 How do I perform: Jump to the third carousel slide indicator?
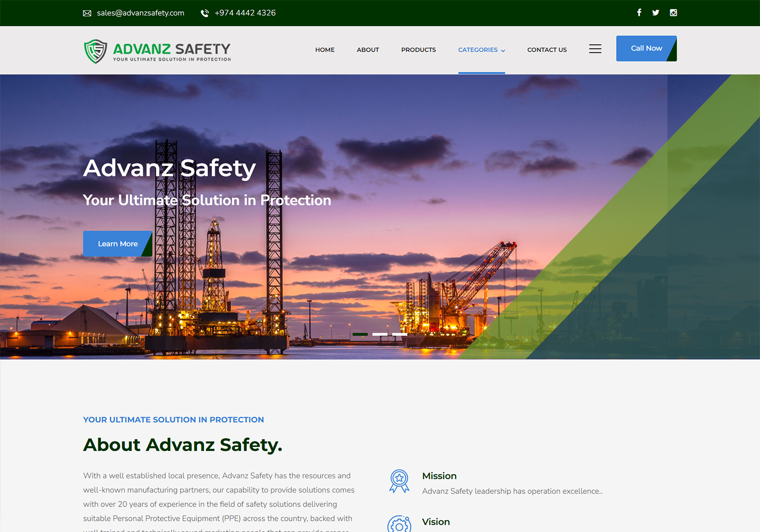(x=400, y=334)
